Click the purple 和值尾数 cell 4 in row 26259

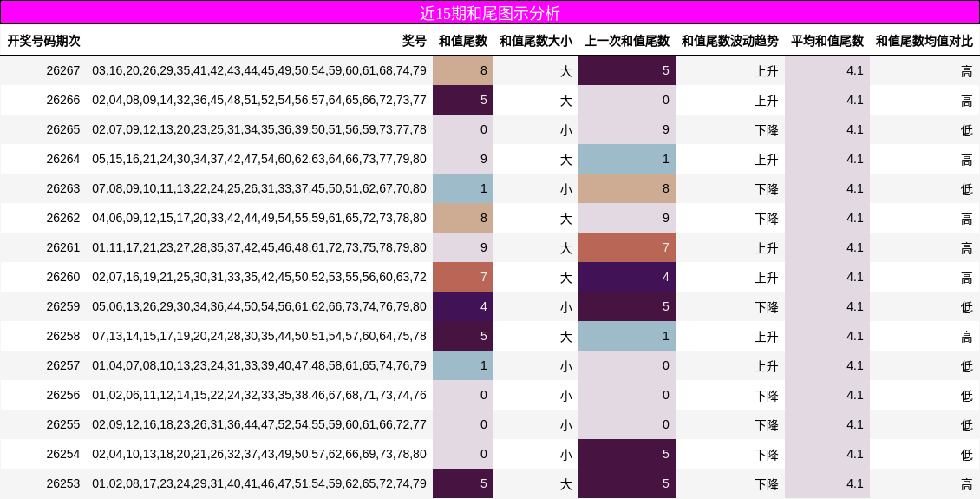(463, 306)
